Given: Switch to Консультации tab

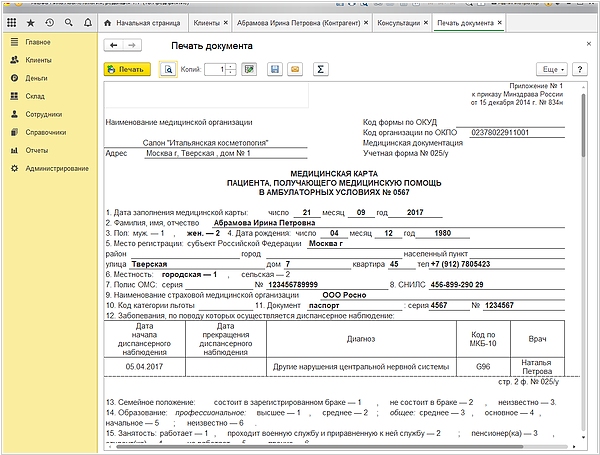Looking at the screenshot, I should [x=398, y=23].
